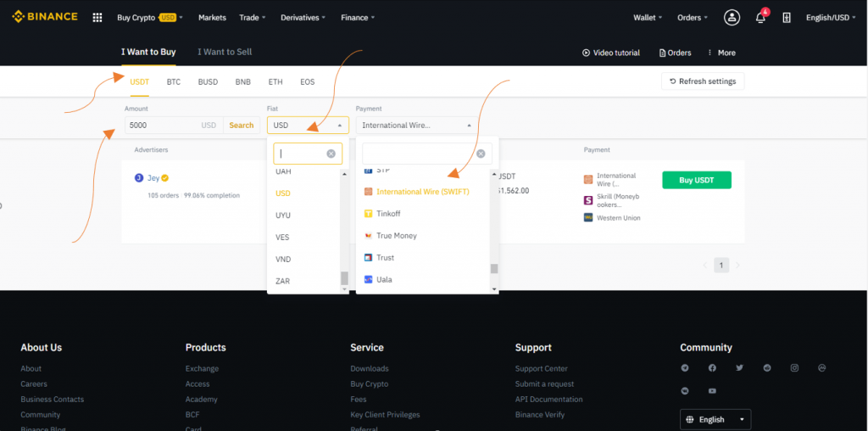Image resolution: width=868 pixels, height=431 pixels.
Task: Select the BUSD coin tab
Action: [209, 82]
